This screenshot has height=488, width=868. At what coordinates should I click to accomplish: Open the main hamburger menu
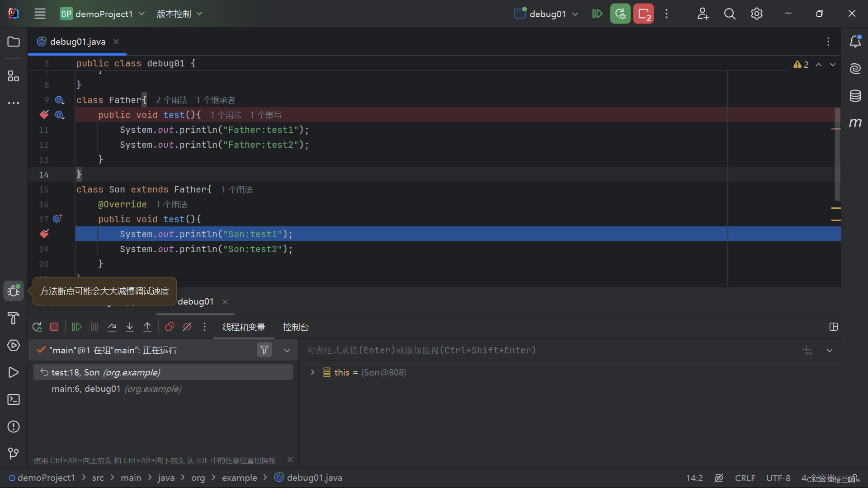[40, 14]
